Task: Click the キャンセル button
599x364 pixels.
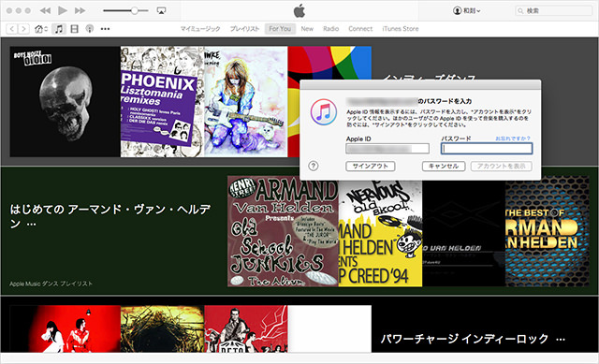Action: (x=443, y=167)
